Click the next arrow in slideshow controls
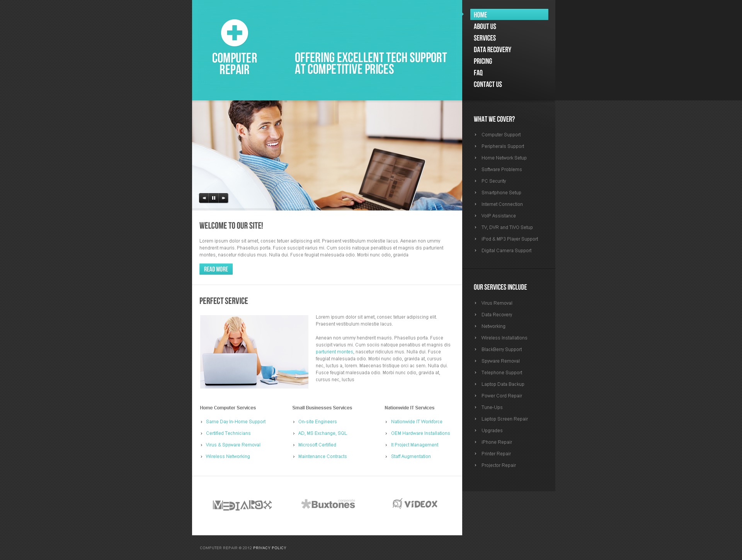The height and width of the screenshot is (560, 742). click(x=223, y=198)
